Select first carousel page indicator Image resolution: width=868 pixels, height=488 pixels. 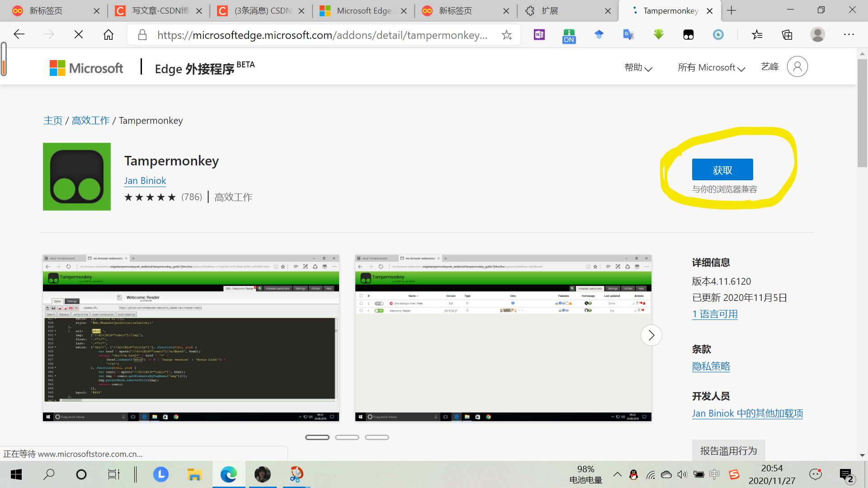317,437
